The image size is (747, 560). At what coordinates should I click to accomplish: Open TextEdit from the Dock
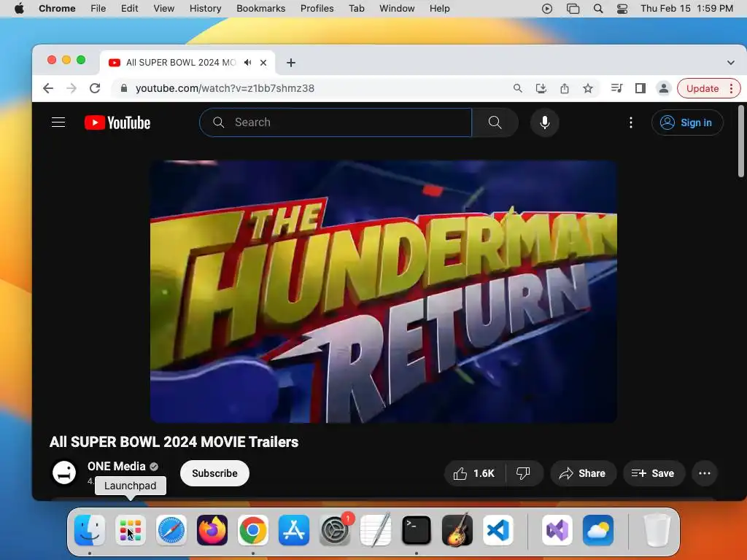pos(376,530)
